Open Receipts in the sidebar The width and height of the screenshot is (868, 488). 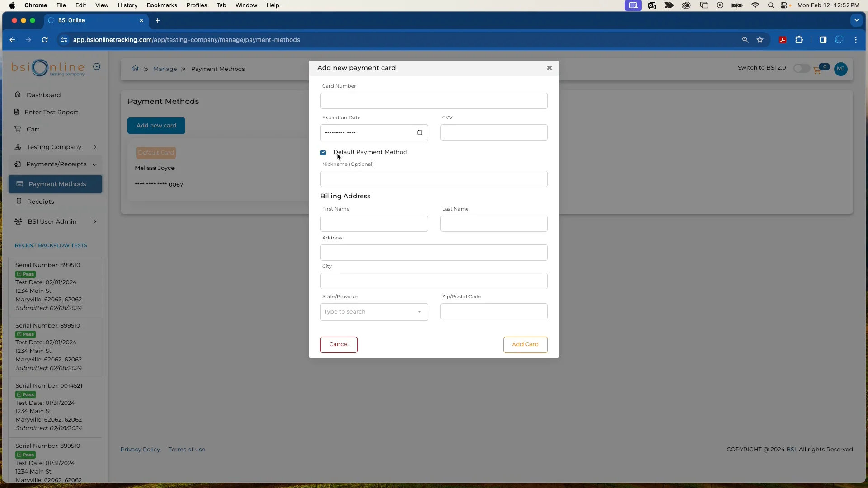tap(41, 202)
